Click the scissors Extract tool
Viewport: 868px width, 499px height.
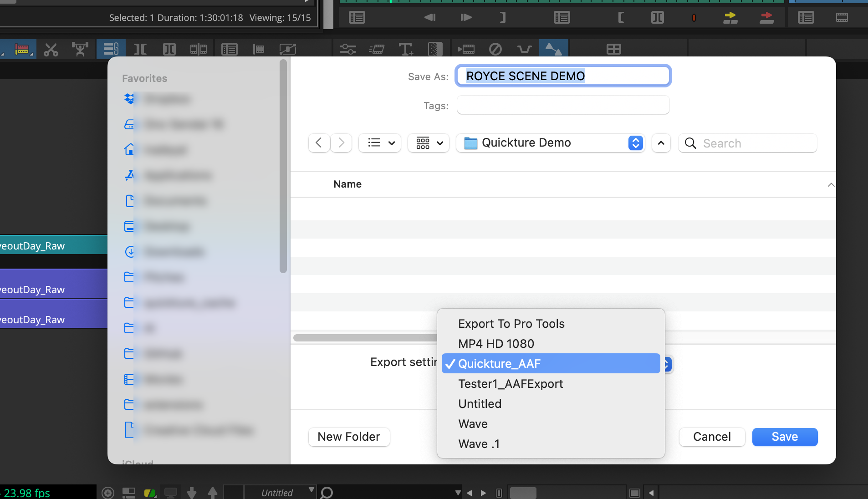pos(51,49)
